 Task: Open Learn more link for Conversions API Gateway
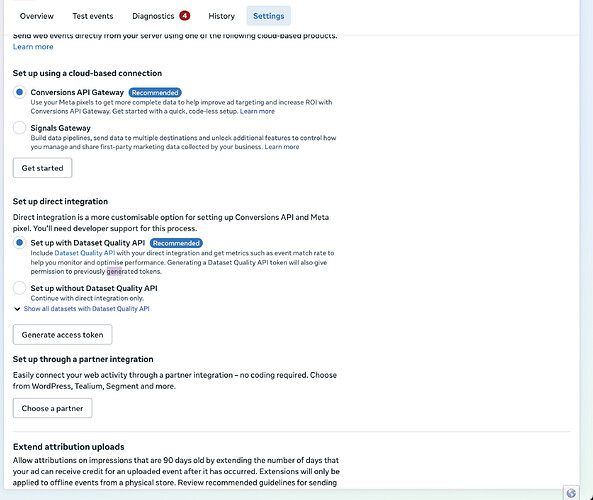click(257, 111)
